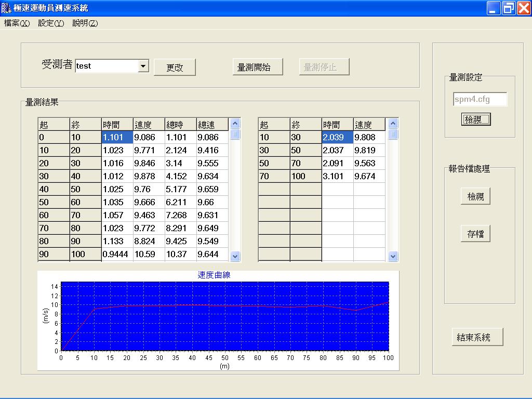Select the speed cell 9.846
This screenshot has height=399, width=532.
point(149,163)
